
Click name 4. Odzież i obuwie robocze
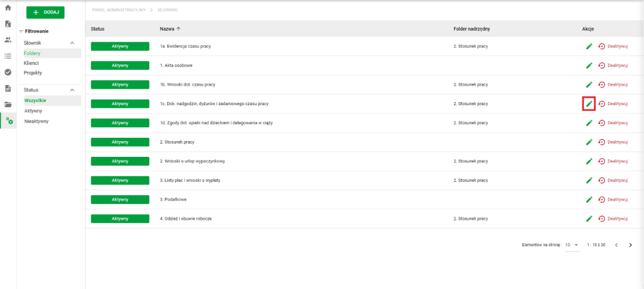(186, 218)
